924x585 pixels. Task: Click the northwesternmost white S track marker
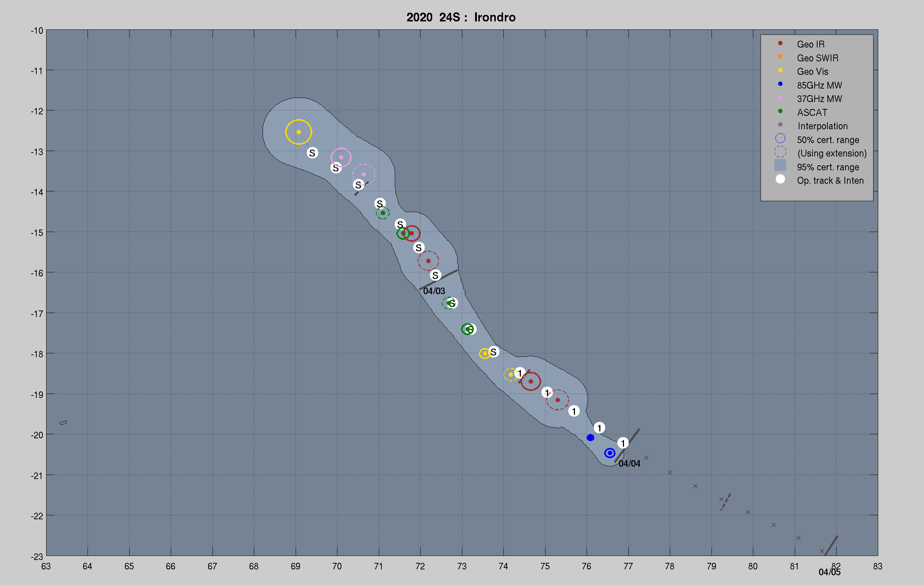[312, 153]
